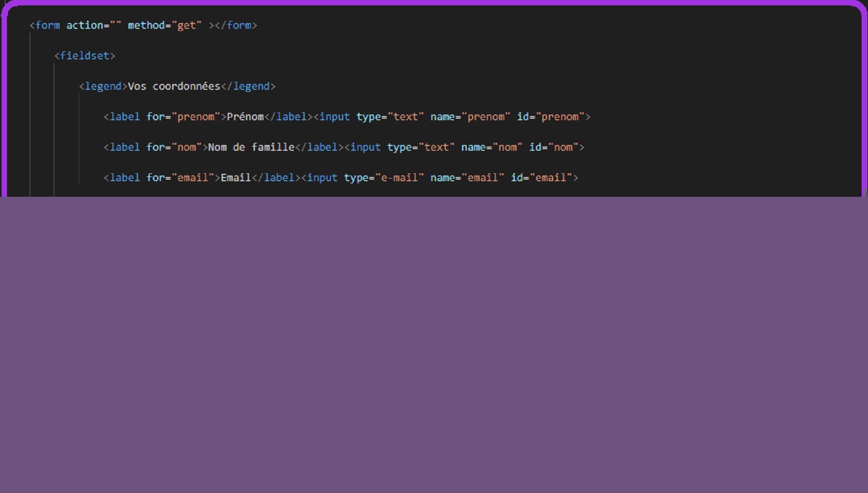Screen dimensions: 868x493
Task: Click the name="email" attribute value
Action: pos(483,178)
